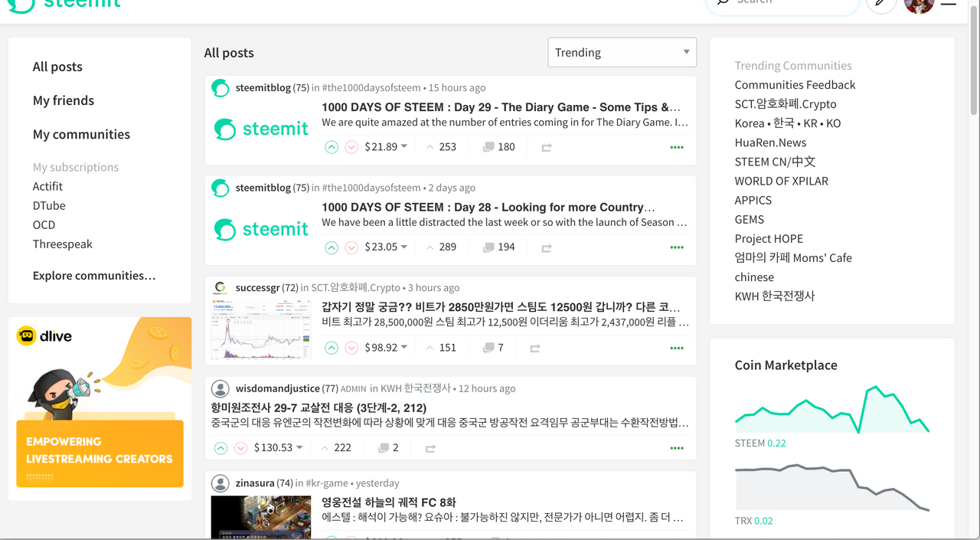Image resolution: width=980 pixels, height=540 pixels.
Task: Open comments on Day 28 post (194)
Action: [x=498, y=247]
